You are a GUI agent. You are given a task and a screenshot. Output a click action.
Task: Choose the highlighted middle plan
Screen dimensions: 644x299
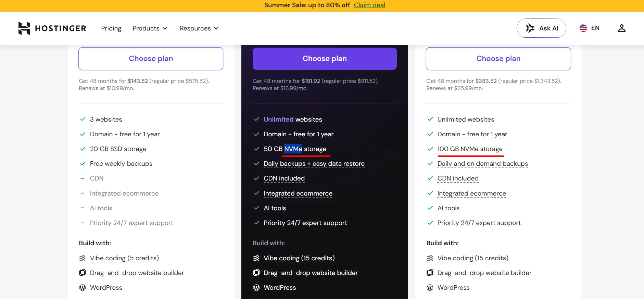(325, 59)
